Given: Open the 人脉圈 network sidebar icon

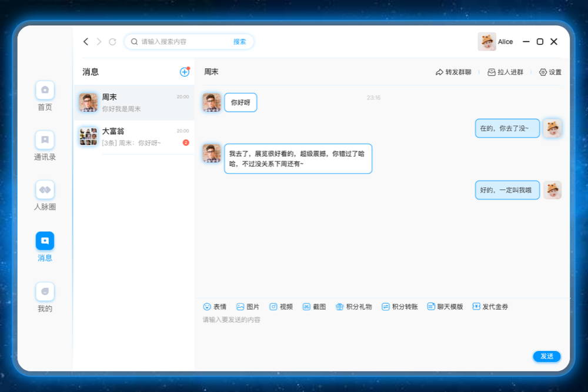Looking at the screenshot, I should tap(45, 190).
